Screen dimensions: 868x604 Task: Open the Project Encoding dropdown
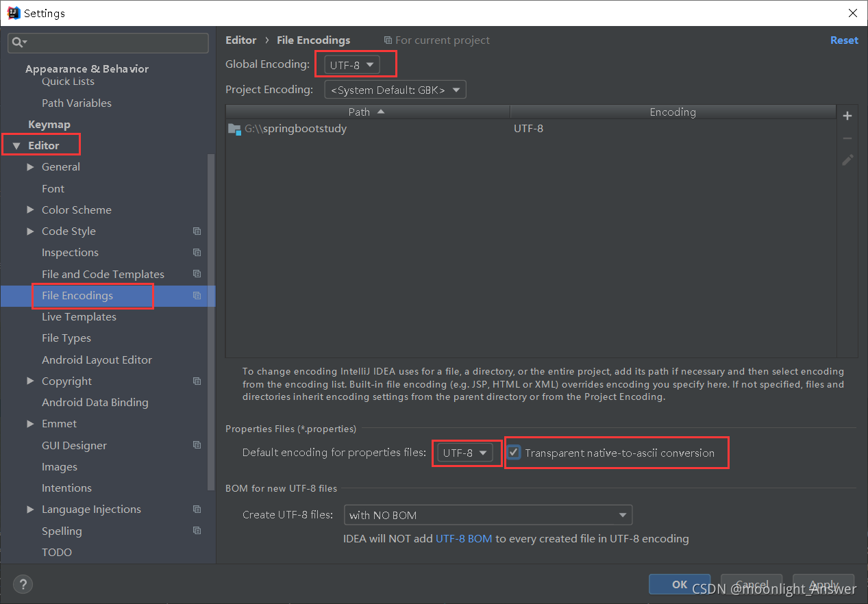click(x=395, y=90)
